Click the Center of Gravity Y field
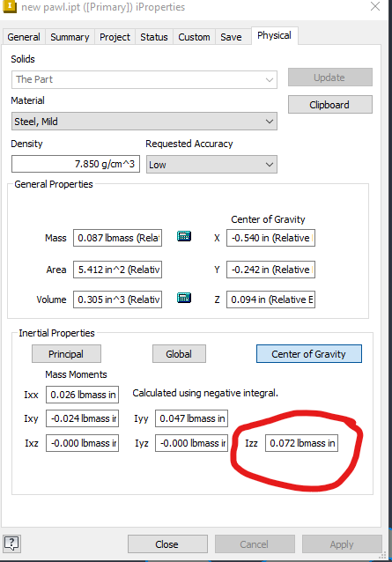Screen dimensions: 392x562 270,270
